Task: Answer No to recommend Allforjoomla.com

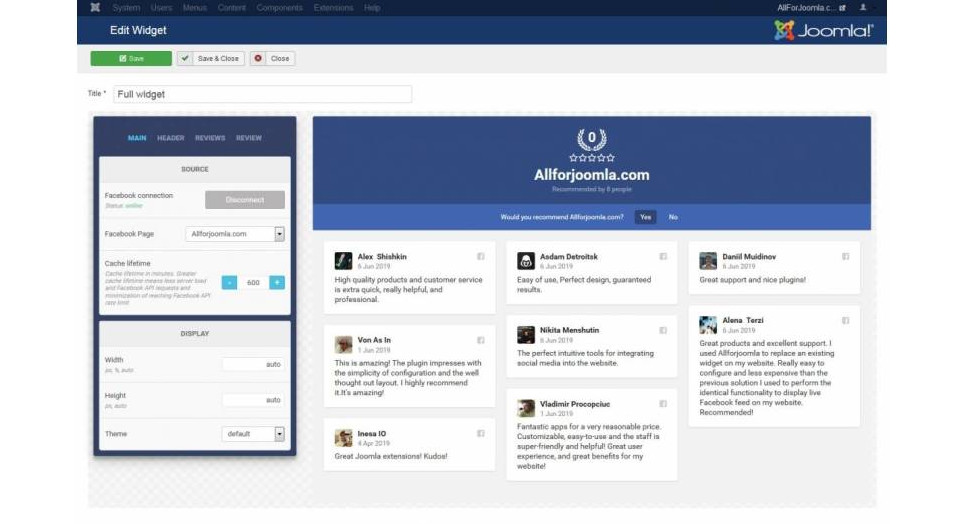Action: click(x=673, y=217)
